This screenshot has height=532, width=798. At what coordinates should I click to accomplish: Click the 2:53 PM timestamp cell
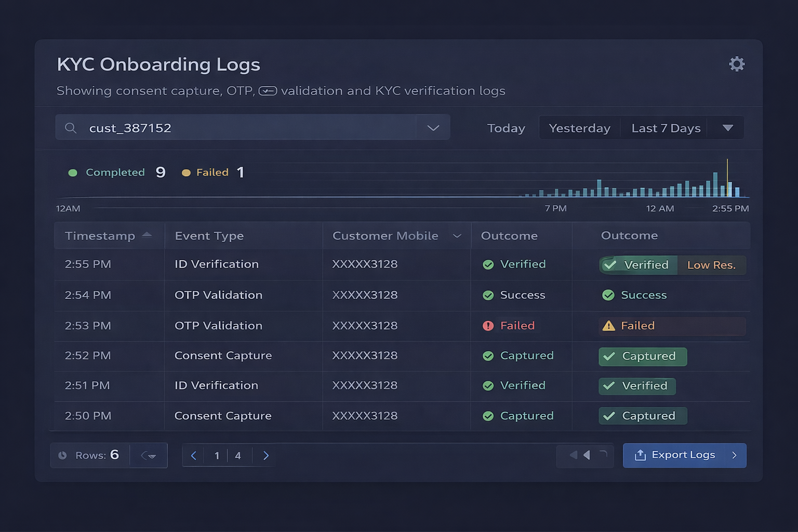(x=88, y=326)
